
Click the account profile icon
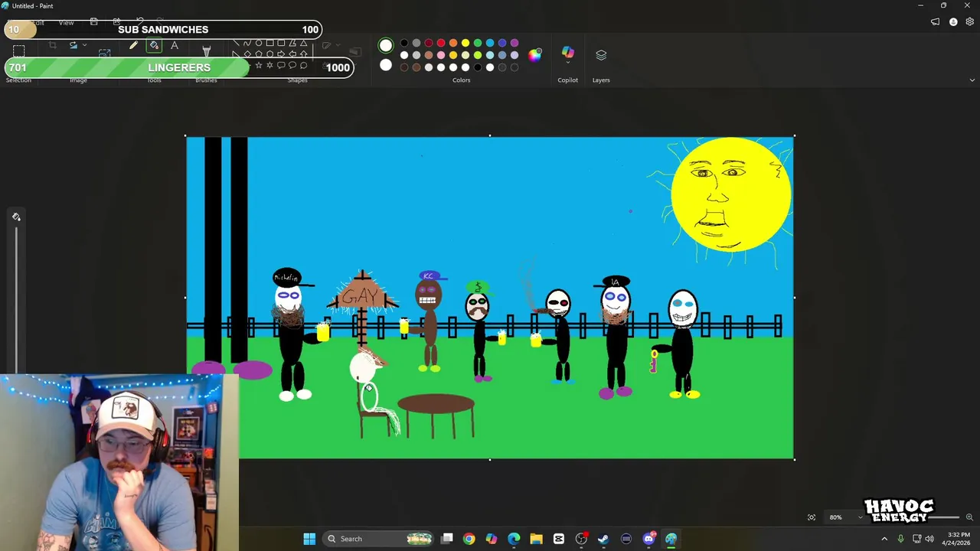click(953, 22)
